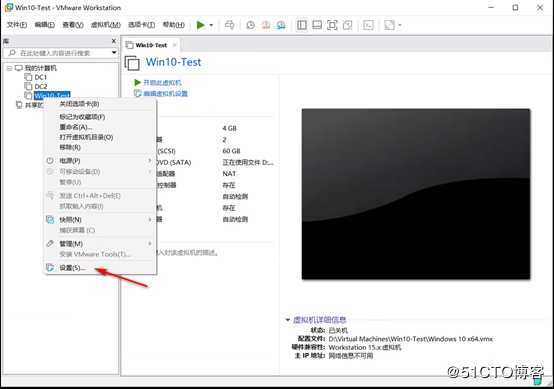This screenshot has height=389, width=554.
Task: Choose 关闭选项卡(B) in the context menu
Action: tap(100, 104)
